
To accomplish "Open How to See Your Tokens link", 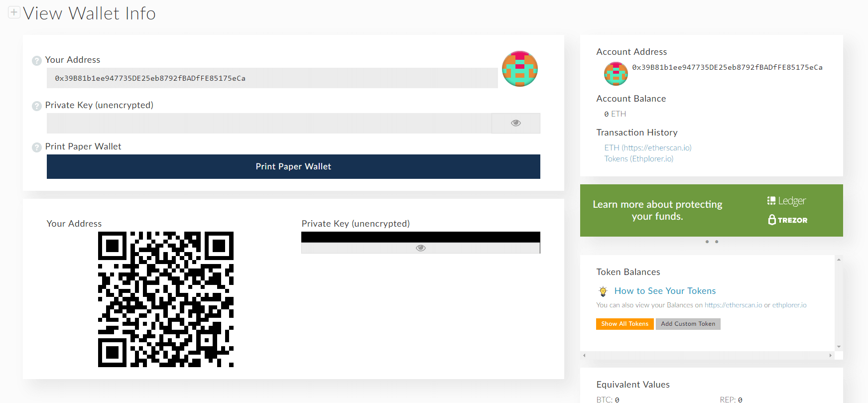I will (x=665, y=291).
